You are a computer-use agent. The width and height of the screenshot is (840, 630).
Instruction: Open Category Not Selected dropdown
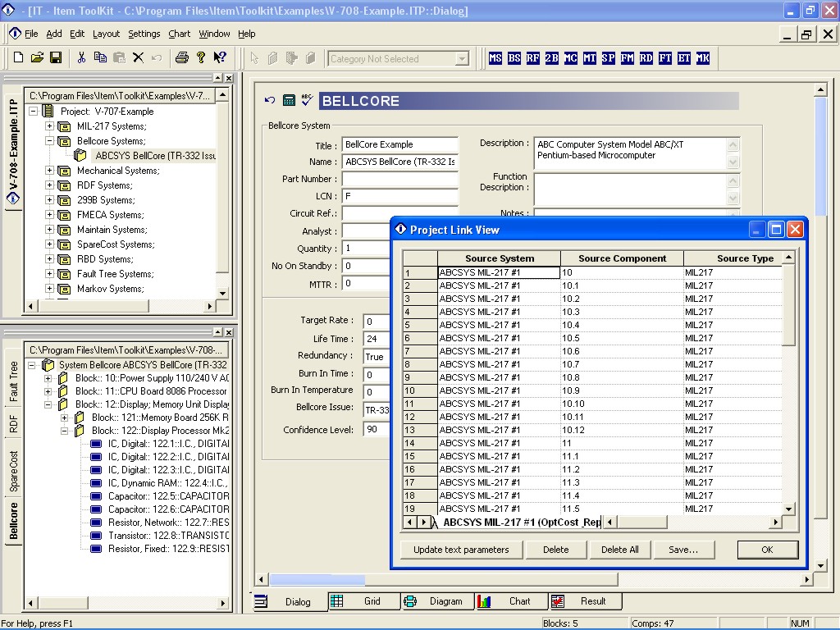tap(462, 58)
